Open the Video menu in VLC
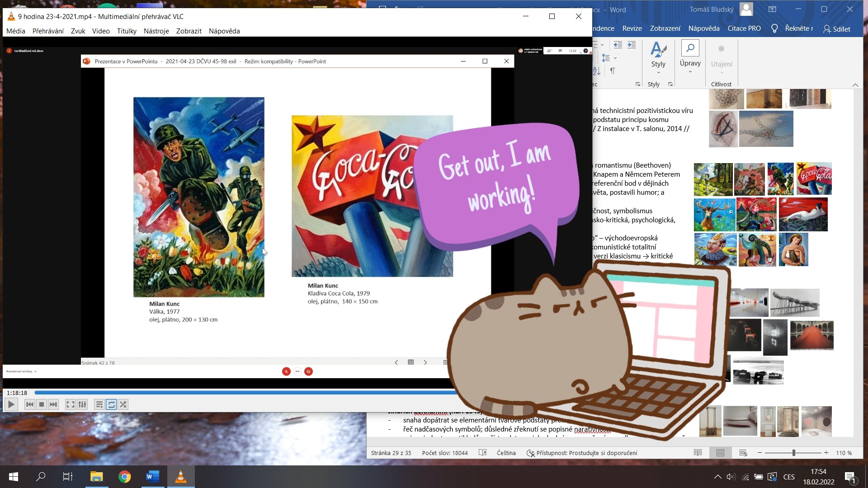868x488 pixels. pos(101,31)
